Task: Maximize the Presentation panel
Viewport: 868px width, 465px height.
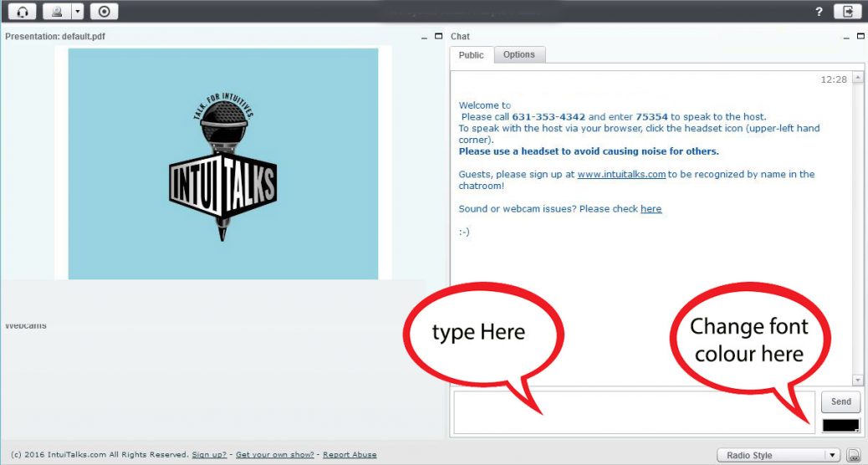Action: pos(438,36)
